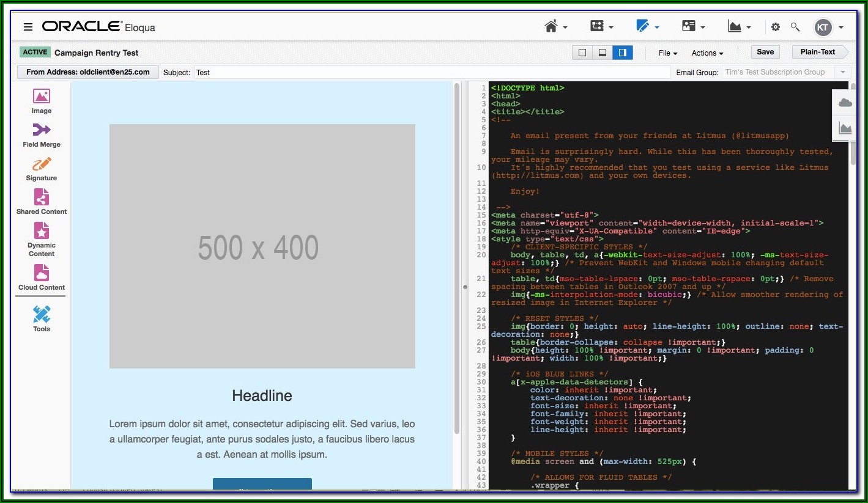Switch to the Plain-Text version

click(x=818, y=52)
